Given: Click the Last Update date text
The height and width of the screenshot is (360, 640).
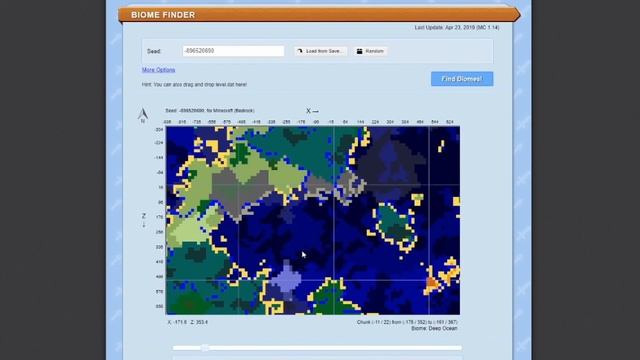Looking at the screenshot, I should [x=457, y=28].
